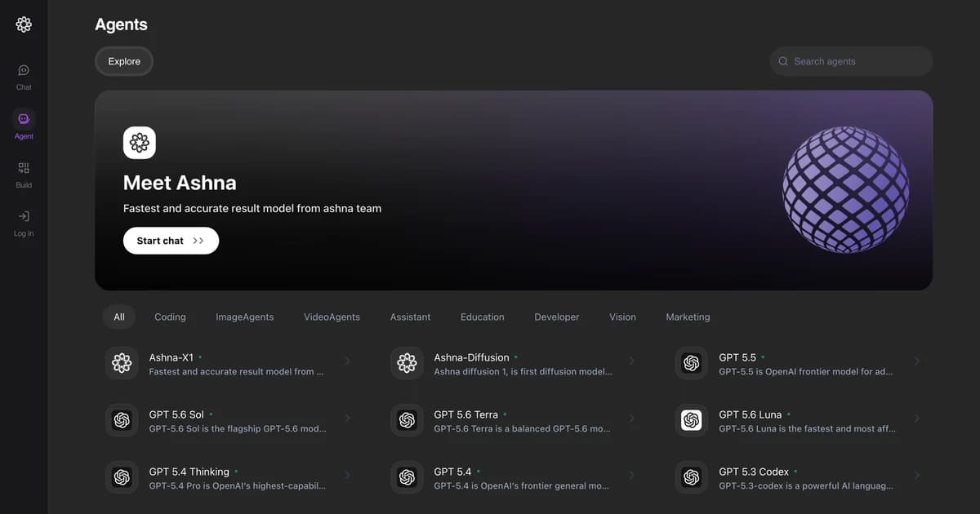
Task: Select the Developer category tab
Action: tap(557, 317)
